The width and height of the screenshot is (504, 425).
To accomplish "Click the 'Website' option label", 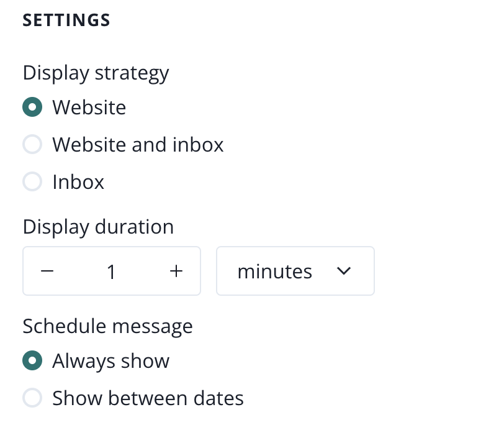I will 89,107.
